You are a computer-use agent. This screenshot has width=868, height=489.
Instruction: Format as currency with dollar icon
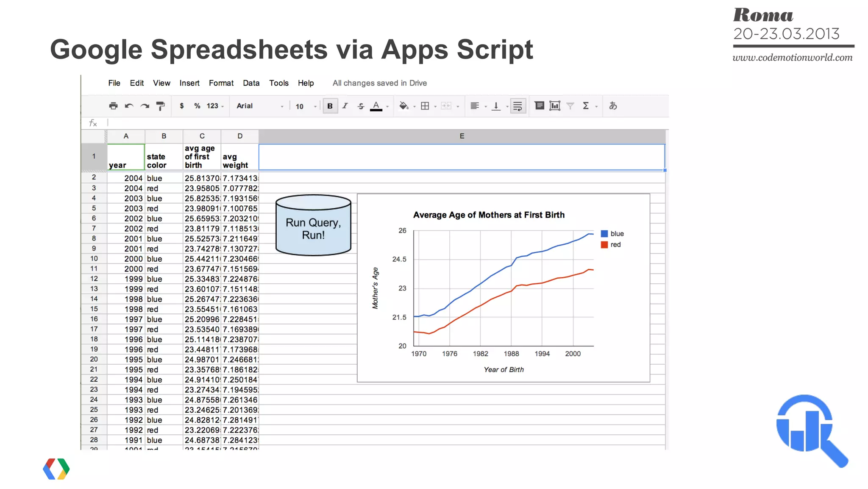(182, 106)
